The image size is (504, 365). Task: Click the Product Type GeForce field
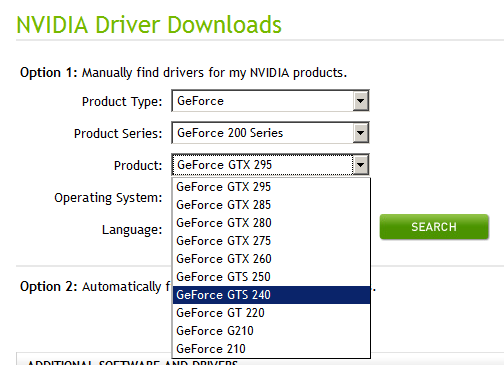pos(270,101)
